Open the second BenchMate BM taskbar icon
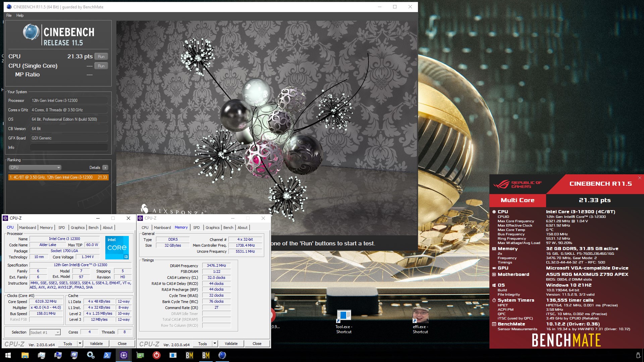Viewport: 644px width, 362px height. [206, 355]
